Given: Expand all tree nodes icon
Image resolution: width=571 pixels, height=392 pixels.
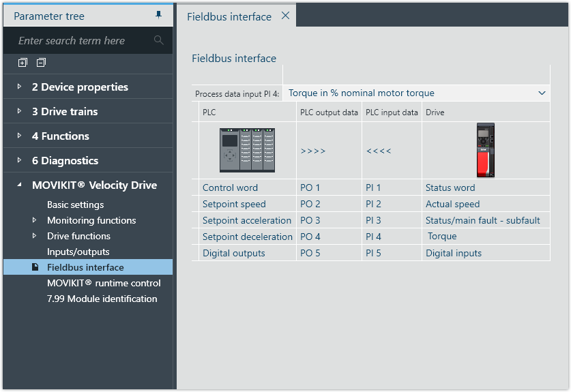Looking at the screenshot, I should point(23,63).
